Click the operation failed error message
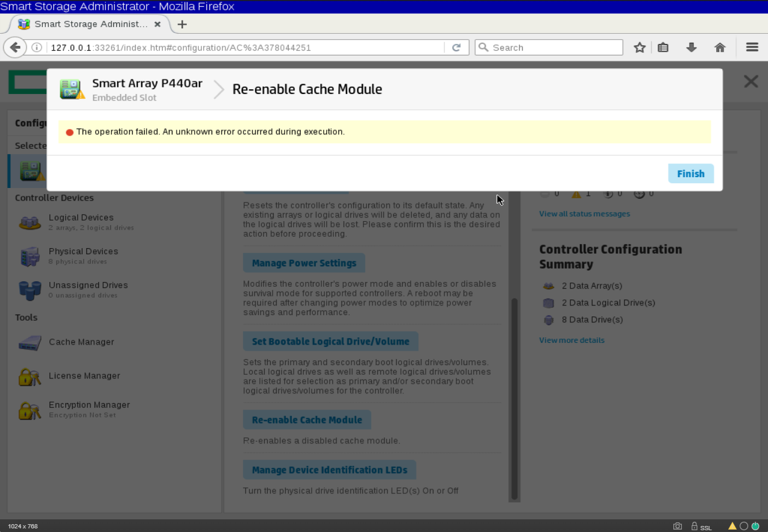 tap(210, 131)
